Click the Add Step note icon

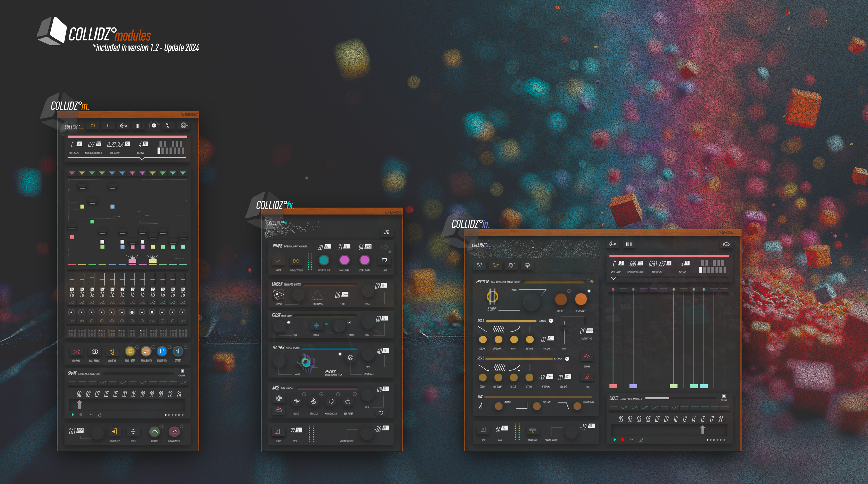click(x=112, y=352)
